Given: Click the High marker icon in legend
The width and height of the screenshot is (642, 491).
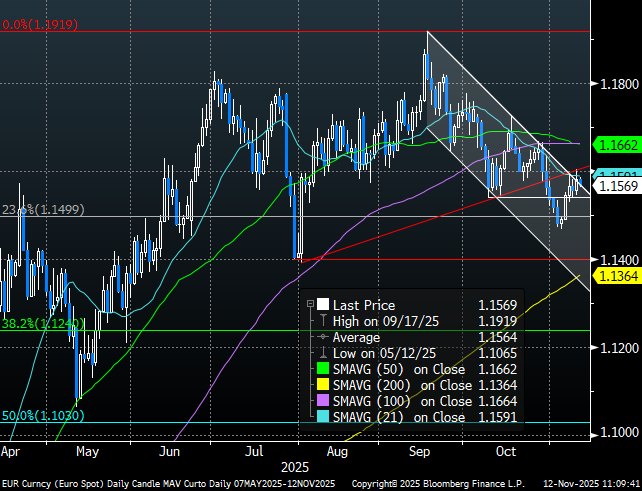Looking at the screenshot, I should click(x=323, y=321).
